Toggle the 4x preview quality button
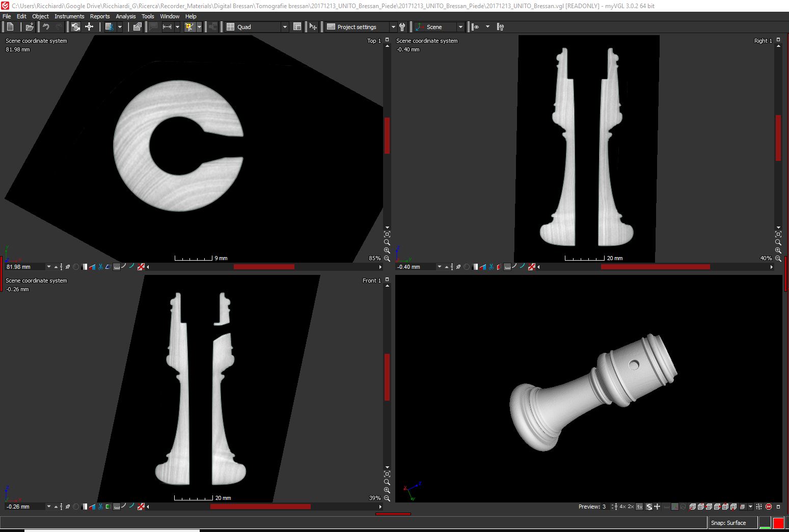The image size is (789, 532). [x=622, y=507]
